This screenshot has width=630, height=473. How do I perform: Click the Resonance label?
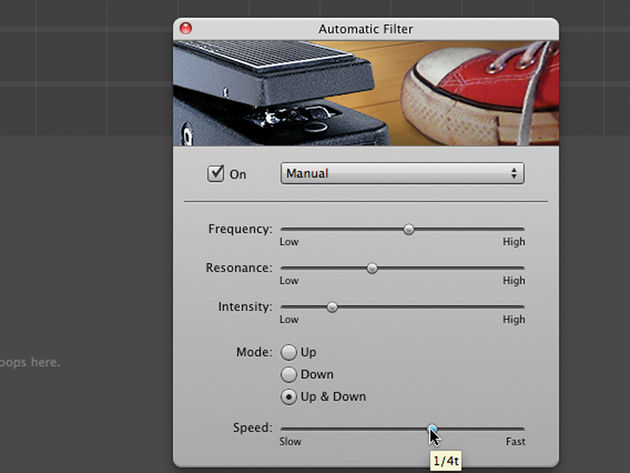[x=239, y=268]
